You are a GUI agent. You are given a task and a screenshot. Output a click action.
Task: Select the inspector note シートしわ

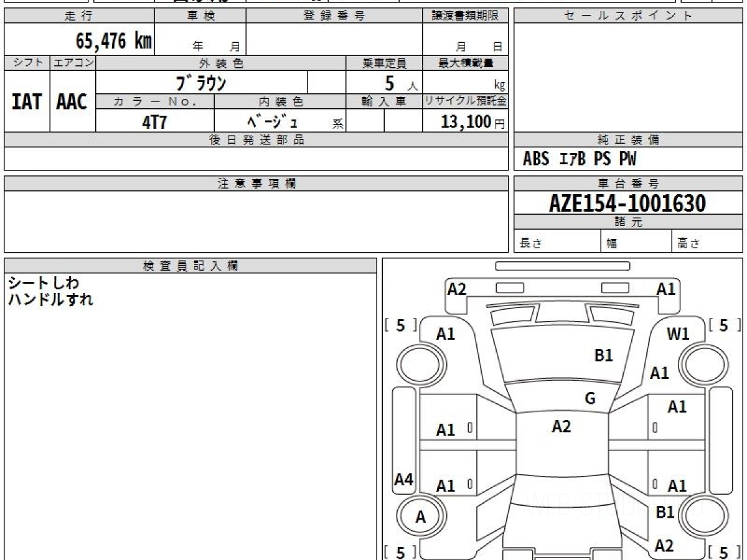tap(44, 284)
